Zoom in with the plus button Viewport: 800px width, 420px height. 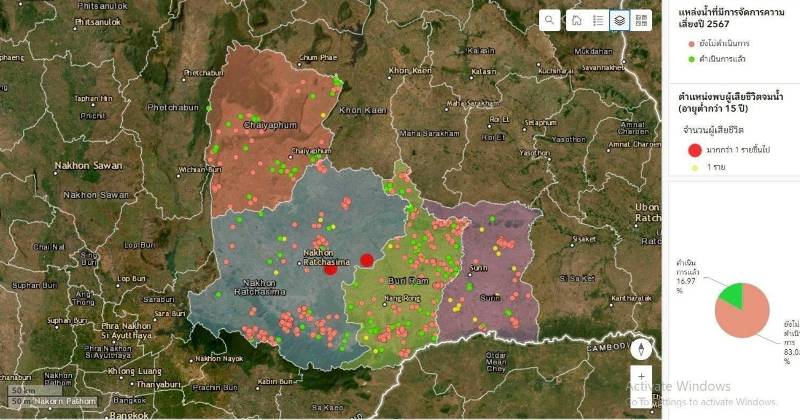(x=641, y=378)
